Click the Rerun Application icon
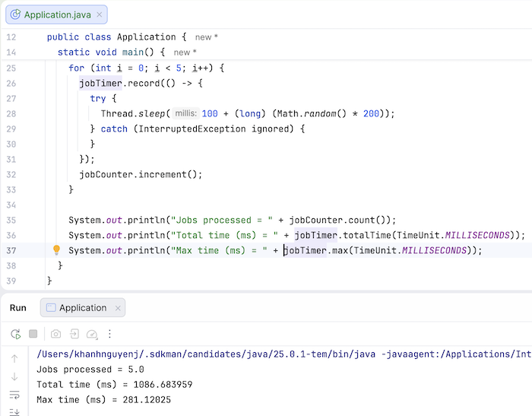The height and width of the screenshot is (416, 532). click(x=15, y=334)
